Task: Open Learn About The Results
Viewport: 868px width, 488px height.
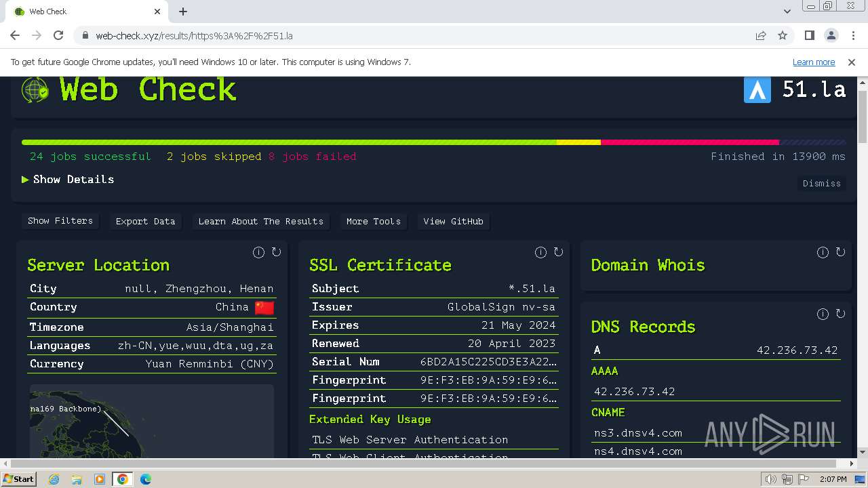Action: coord(260,221)
